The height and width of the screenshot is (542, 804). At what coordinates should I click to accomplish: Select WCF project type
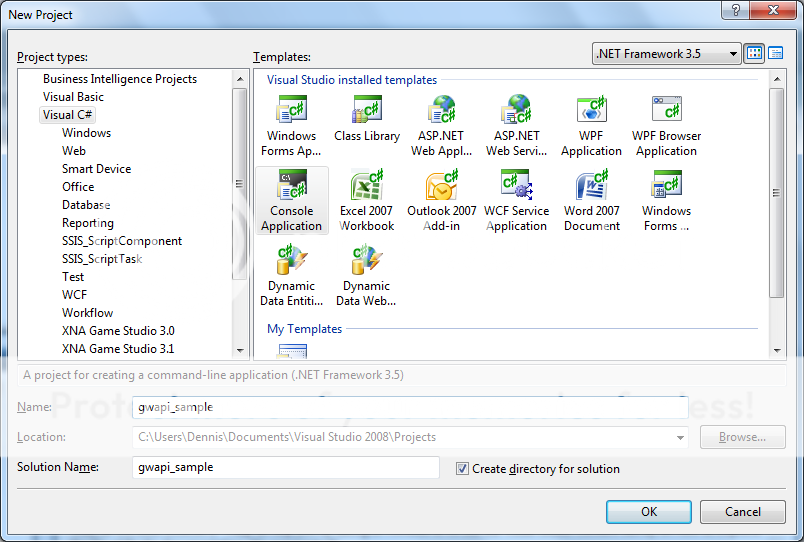click(74, 294)
